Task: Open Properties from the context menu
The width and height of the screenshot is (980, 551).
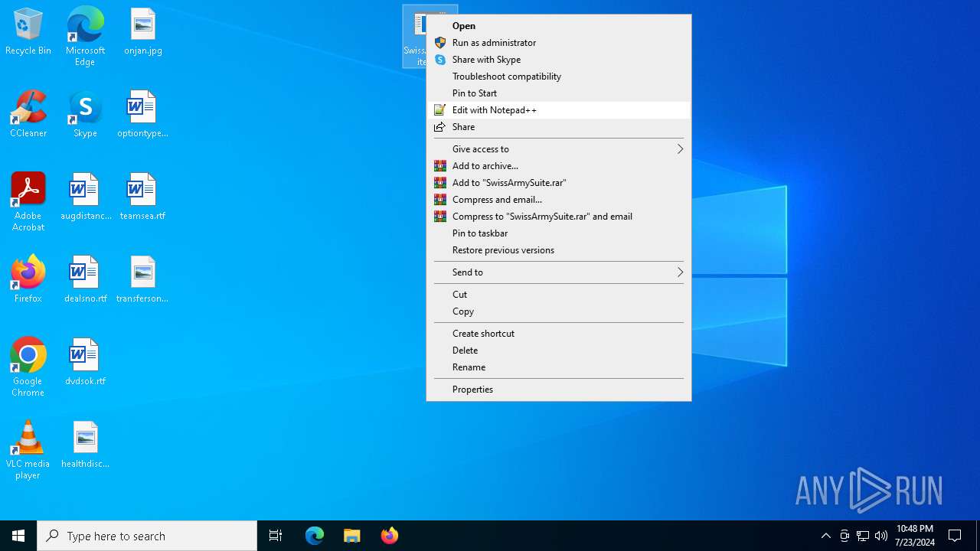Action: tap(559, 390)
